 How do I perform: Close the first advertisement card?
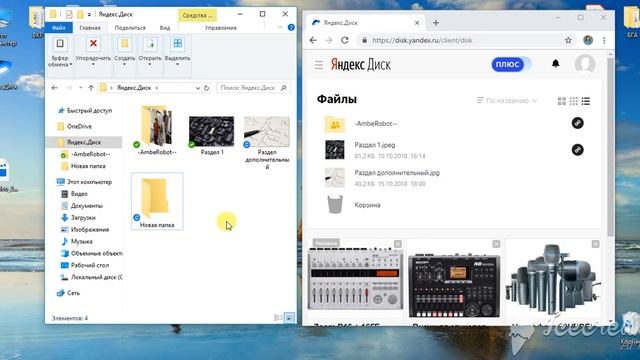tap(398, 244)
